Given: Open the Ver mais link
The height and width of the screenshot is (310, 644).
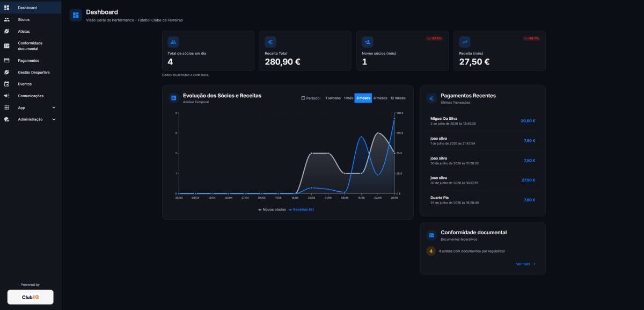Looking at the screenshot, I should [x=526, y=264].
